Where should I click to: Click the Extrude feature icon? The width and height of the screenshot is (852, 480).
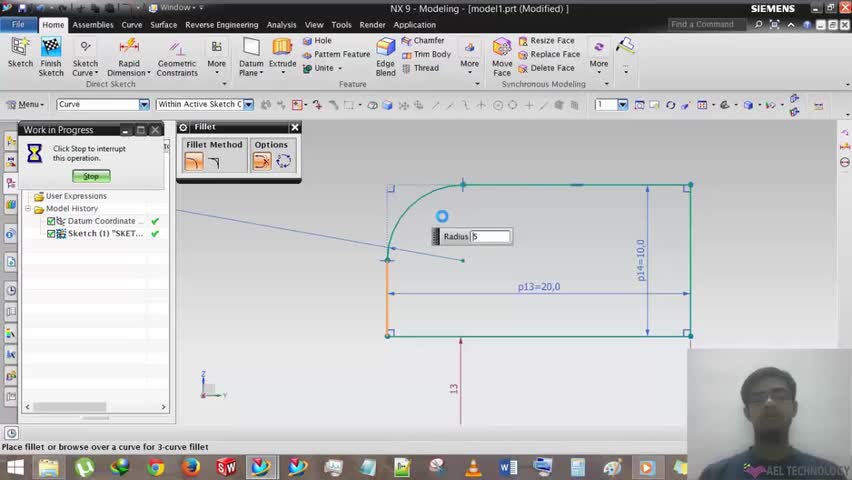pyautogui.click(x=282, y=47)
